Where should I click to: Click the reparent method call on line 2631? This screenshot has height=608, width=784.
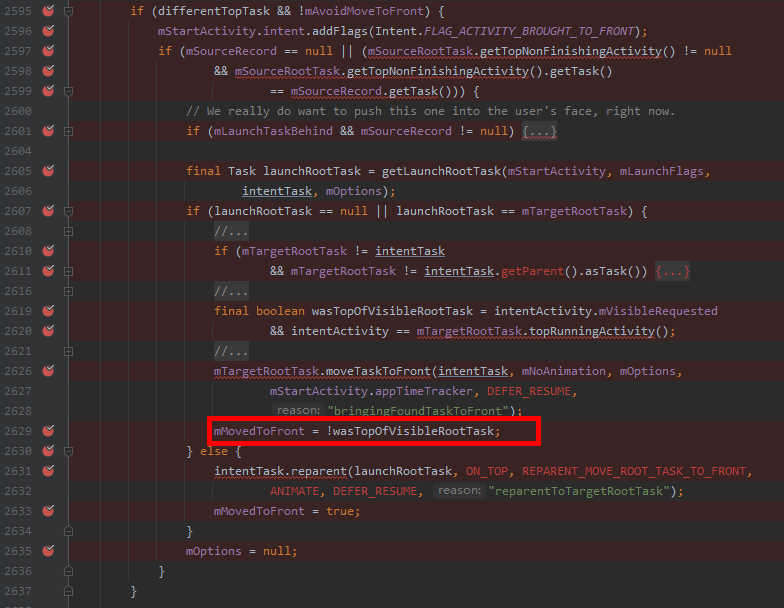(318, 471)
